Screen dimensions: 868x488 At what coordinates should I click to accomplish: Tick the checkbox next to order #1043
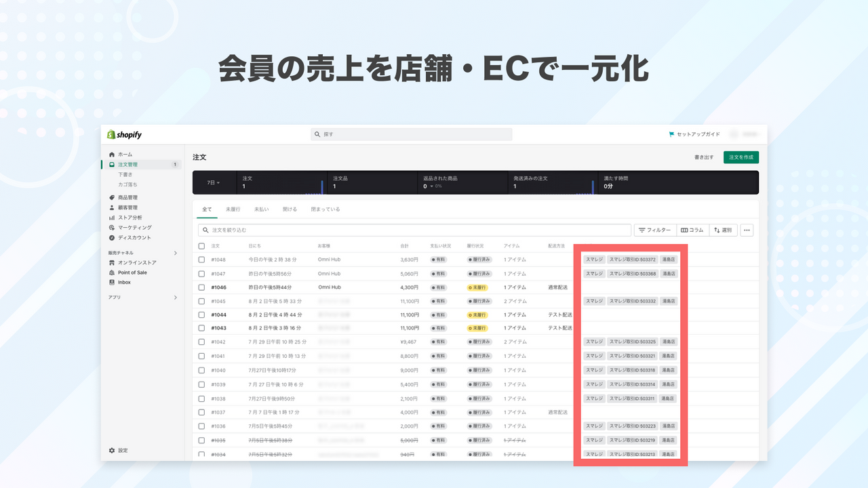coord(201,328)
